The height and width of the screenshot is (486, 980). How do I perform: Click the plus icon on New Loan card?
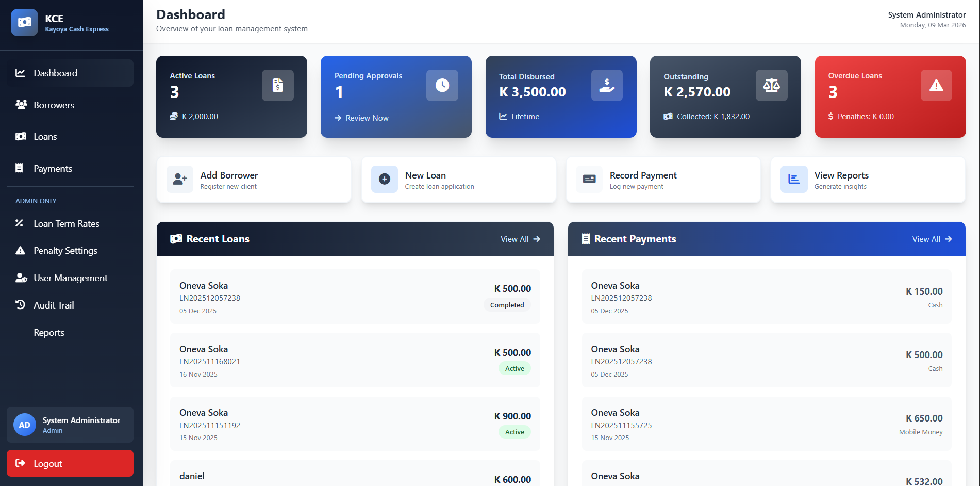click(x=384, y=180)
